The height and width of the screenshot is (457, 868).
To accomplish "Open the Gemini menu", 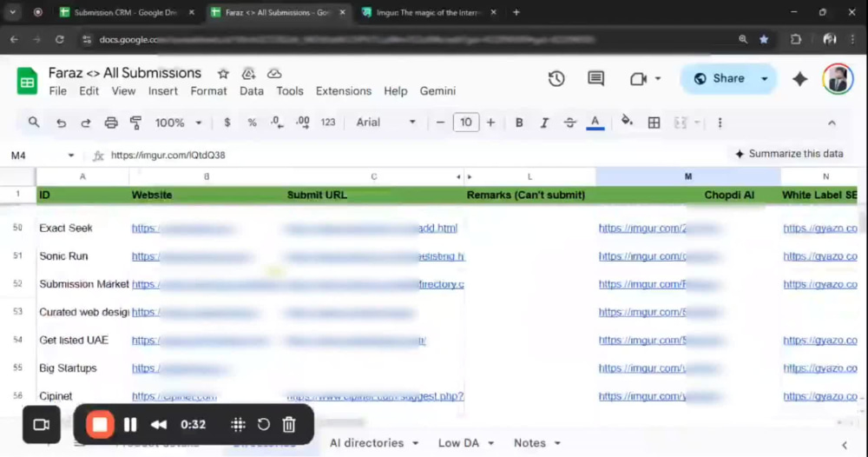I will (437, 91).
